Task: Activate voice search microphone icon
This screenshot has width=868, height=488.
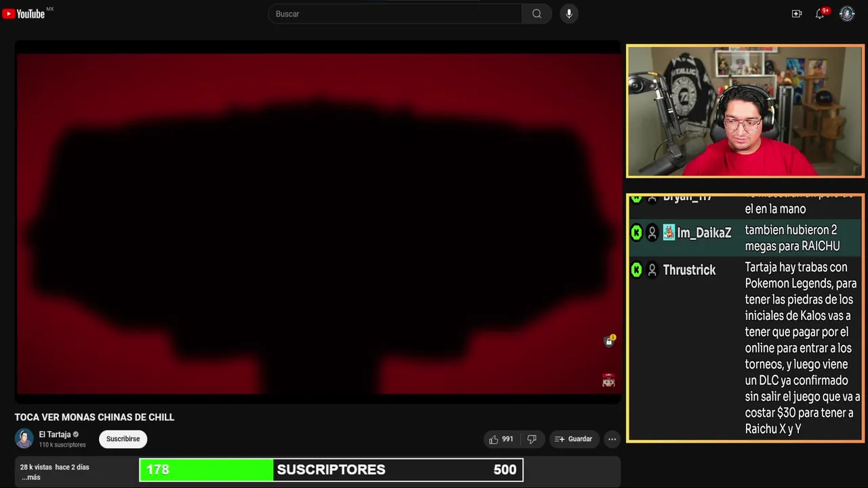Action: coord(569,14)
